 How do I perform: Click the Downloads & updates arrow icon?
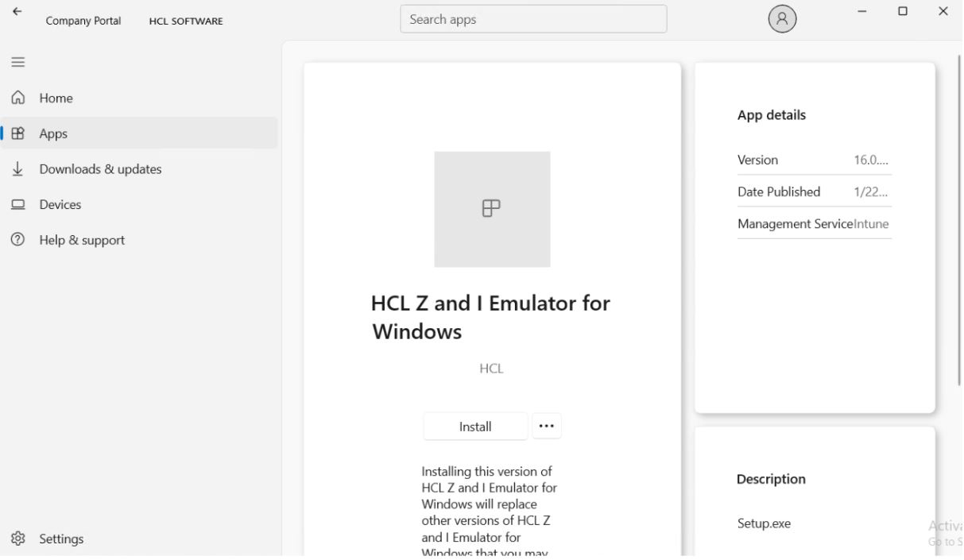pyautogui.click(x=17, y=168)
